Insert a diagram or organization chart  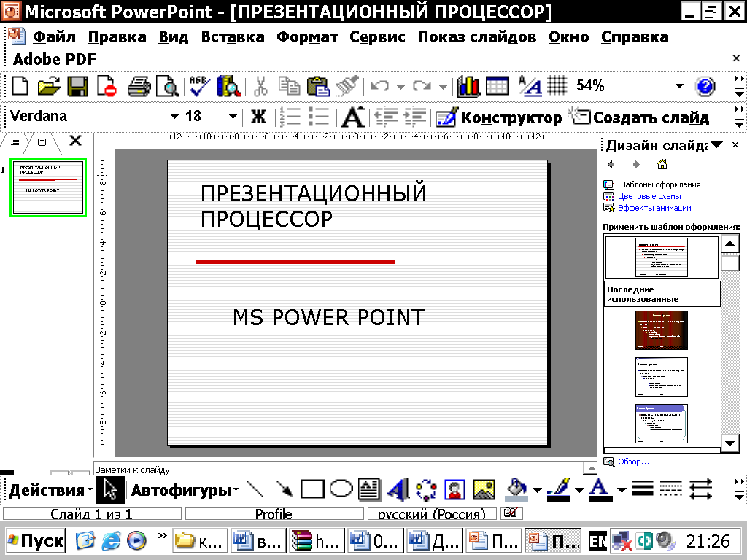pos(426,489)
